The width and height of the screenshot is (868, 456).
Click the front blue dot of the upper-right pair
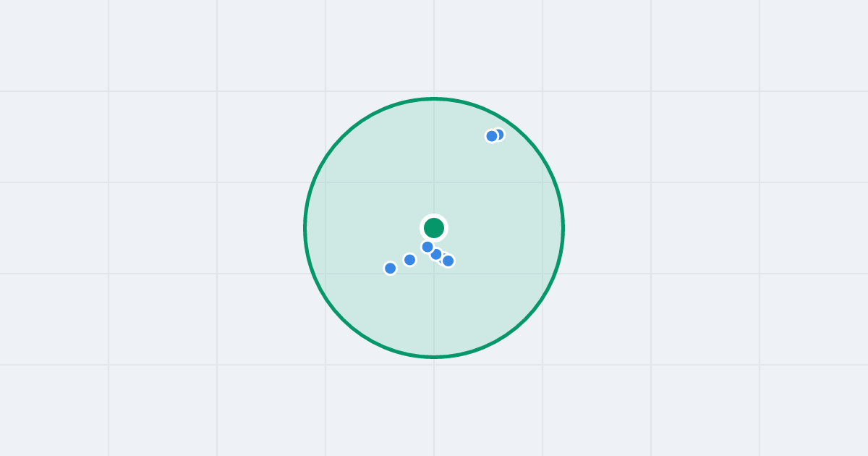492,136
